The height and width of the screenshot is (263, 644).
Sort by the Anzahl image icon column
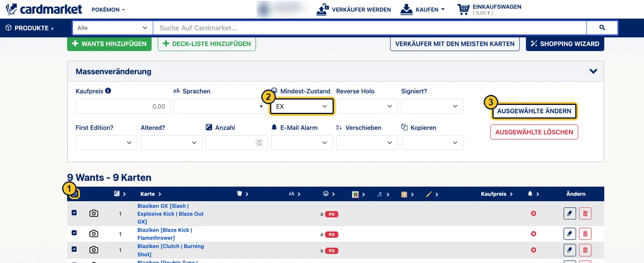point(120,194)
